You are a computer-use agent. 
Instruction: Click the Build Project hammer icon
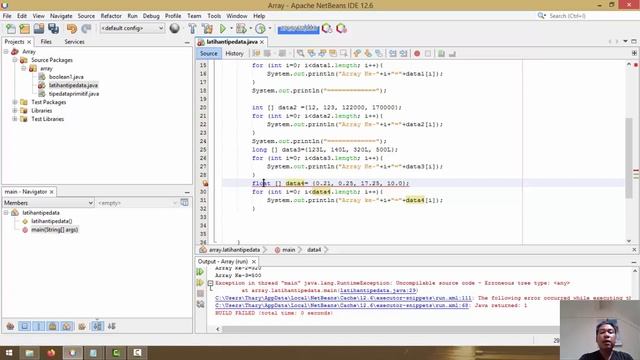tap(192, 29)
